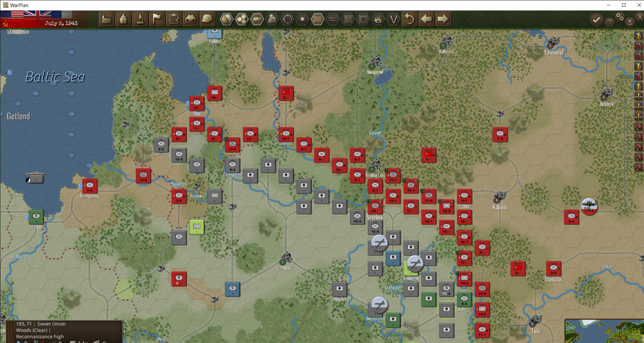Screen dimensions: 644x343
Task: Click the explosion combat icon
Action: [379, 19]
